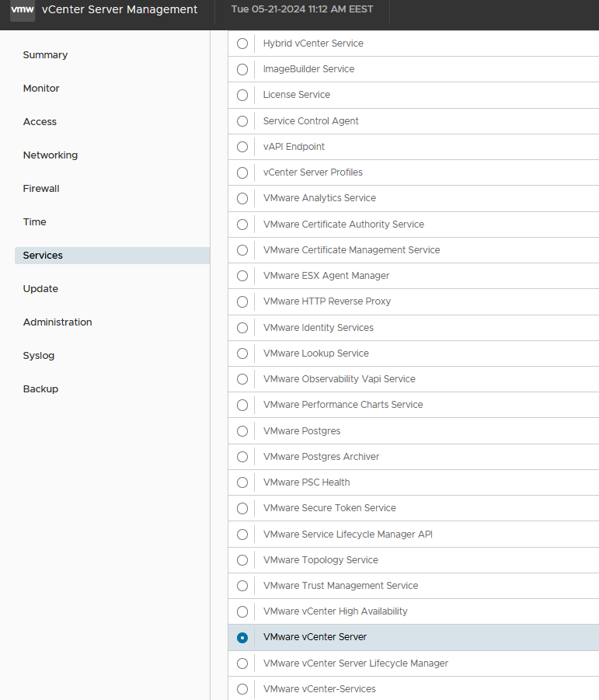The height and width of the screenshot is (700, 599).
Task: Open the Update page
Action: [40, 289]
